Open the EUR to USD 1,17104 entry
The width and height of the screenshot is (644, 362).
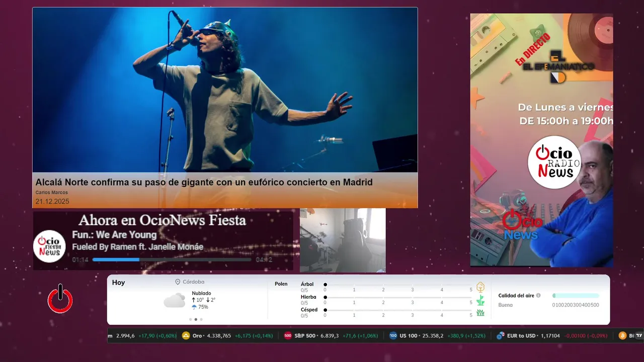(552, 335)
